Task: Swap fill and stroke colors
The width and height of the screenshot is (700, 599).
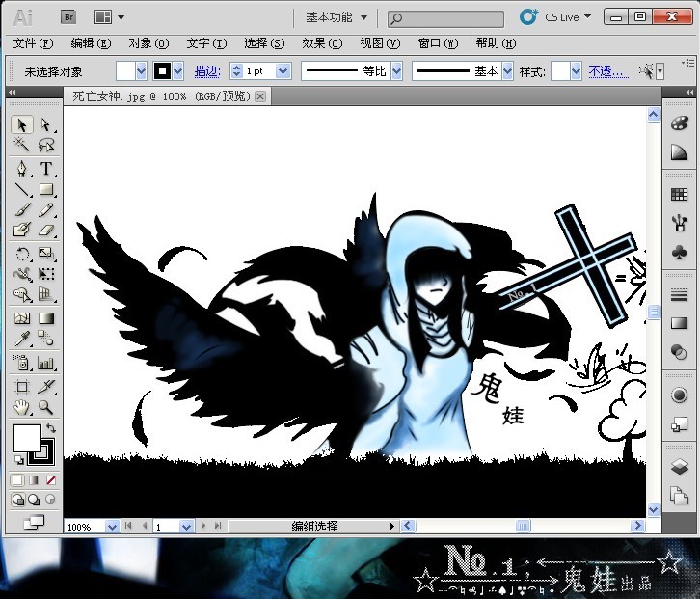Action: coord(50,428)
